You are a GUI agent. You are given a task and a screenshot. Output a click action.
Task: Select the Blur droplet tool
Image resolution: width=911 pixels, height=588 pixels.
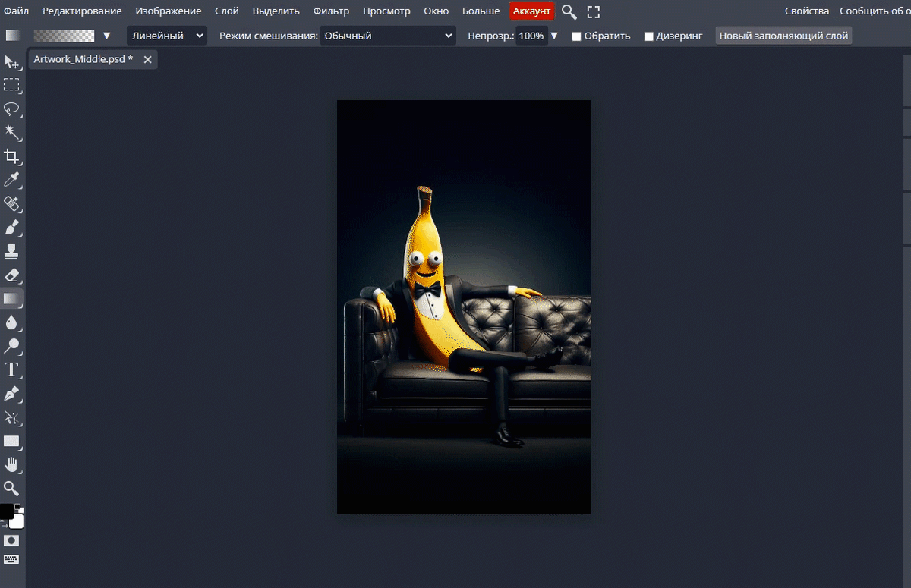point(11,322)
